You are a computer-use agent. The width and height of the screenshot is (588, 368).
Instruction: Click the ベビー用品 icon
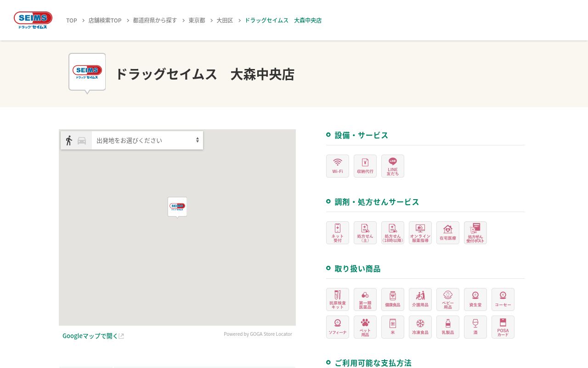[448, 299]
